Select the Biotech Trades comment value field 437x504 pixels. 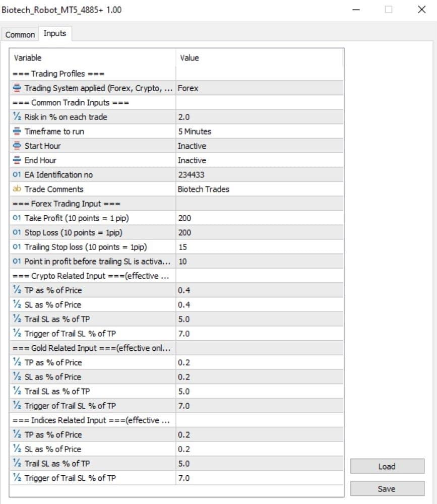click(260, 190)
